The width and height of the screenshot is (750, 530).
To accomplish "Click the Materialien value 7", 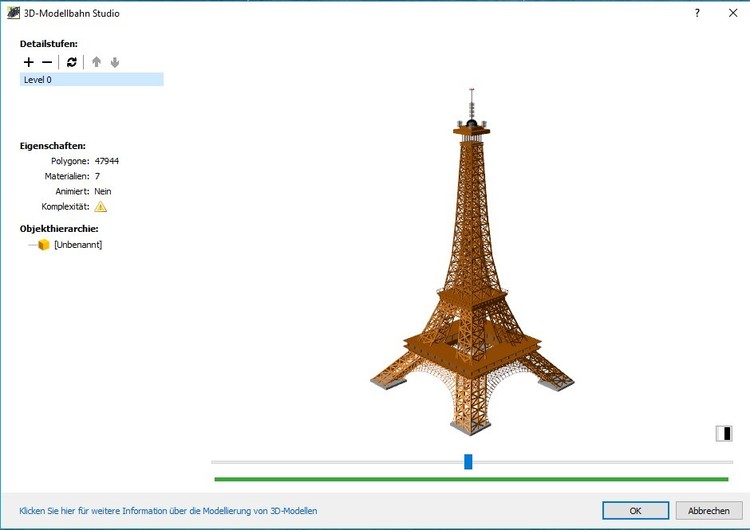I will [97, 176].
